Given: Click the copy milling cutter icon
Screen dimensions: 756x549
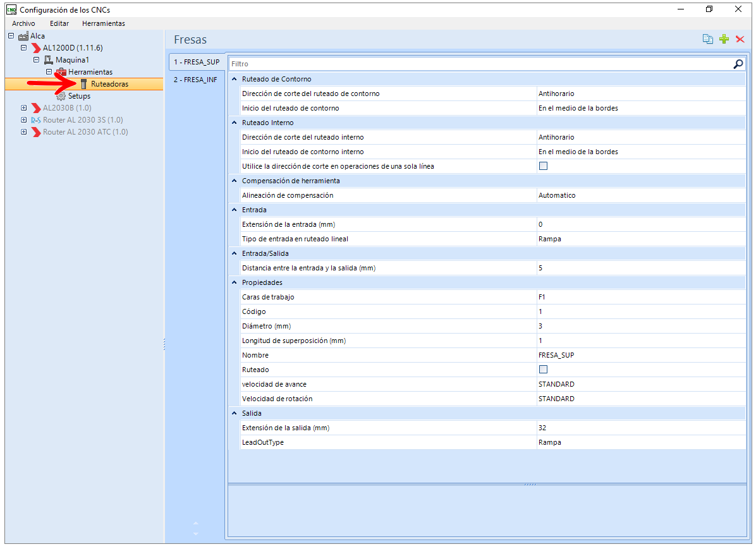Looking at the screenshot, I should click(707, 39).
